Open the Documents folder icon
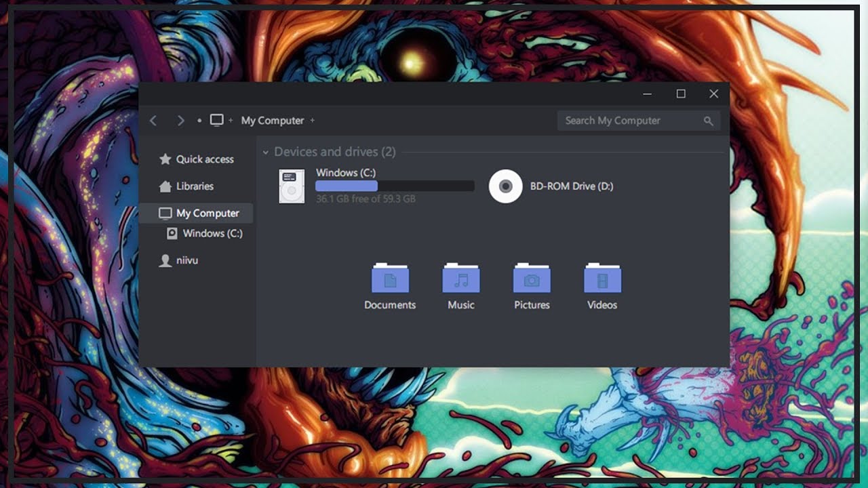The height and width of the screenshot is (488, 868). tap(390, 278)
